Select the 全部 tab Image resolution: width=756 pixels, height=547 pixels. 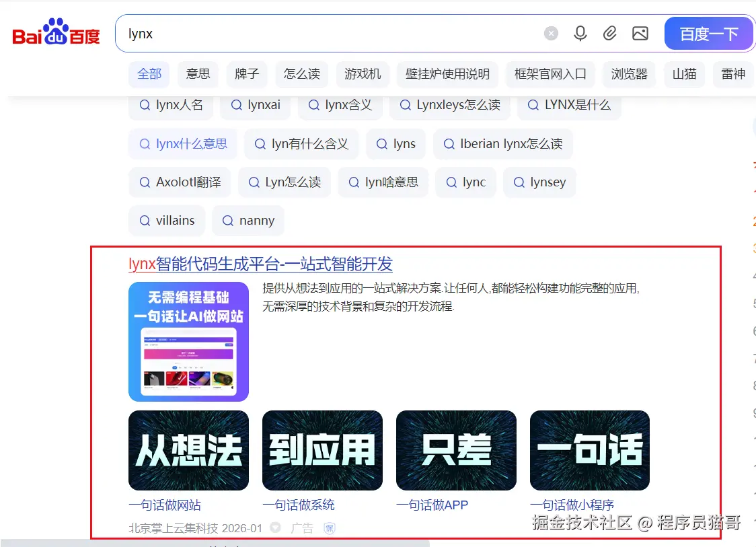click(x=149, y=74)
